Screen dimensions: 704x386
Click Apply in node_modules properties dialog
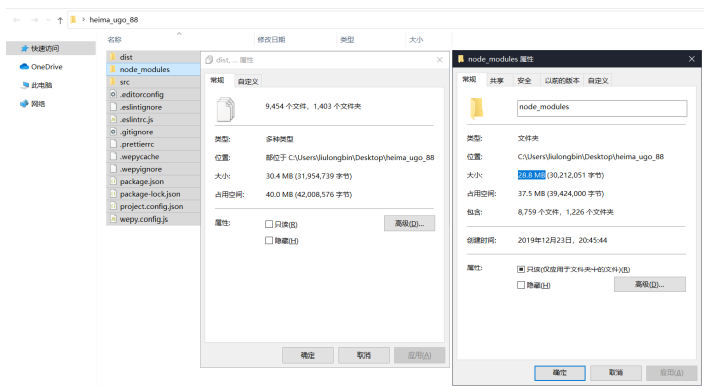[x=671, y=373]
